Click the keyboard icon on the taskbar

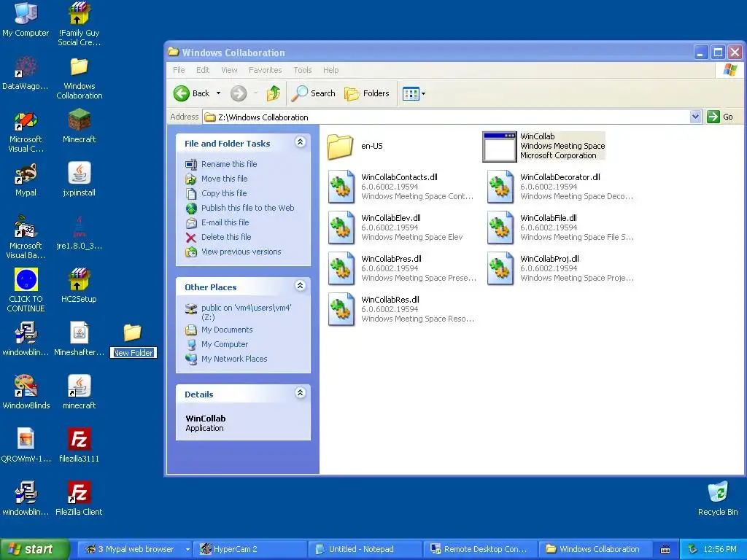[x=665, y=550]
